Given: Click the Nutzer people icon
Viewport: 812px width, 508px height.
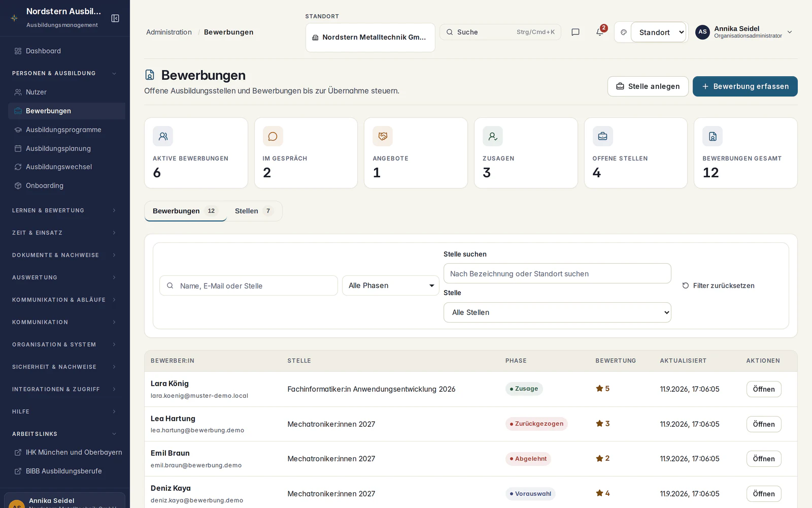Looking at the screenshot, I should tap(18, 92).
